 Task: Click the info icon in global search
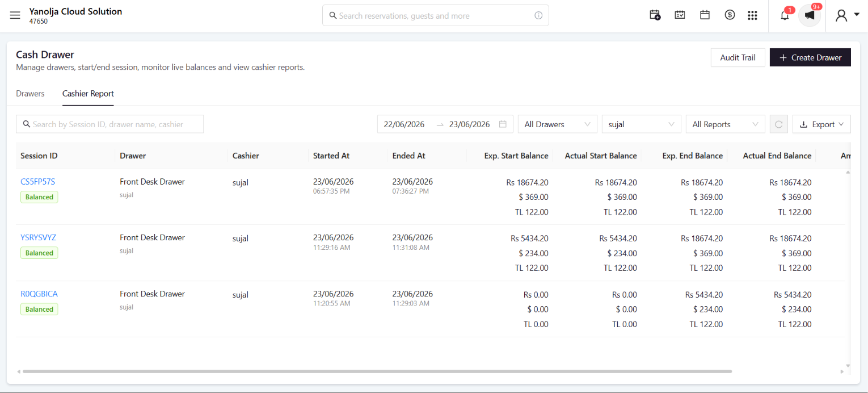[x=538, y=16]
